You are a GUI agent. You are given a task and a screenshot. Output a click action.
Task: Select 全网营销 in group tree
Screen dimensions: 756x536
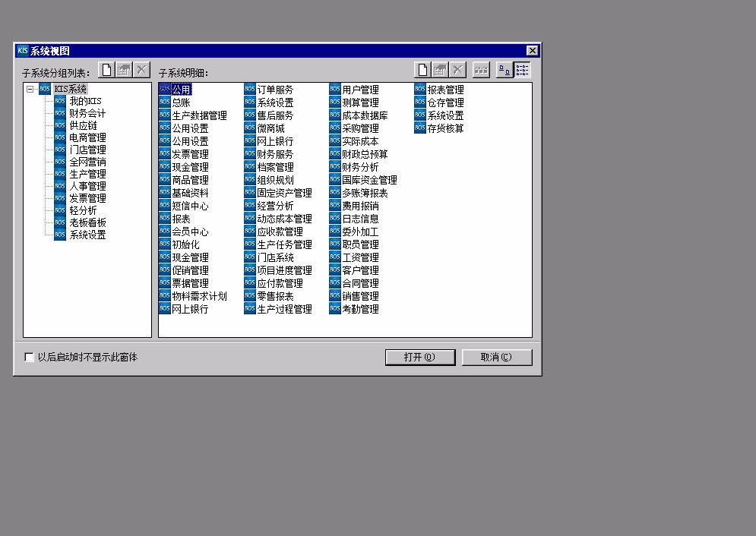point(87,162)
